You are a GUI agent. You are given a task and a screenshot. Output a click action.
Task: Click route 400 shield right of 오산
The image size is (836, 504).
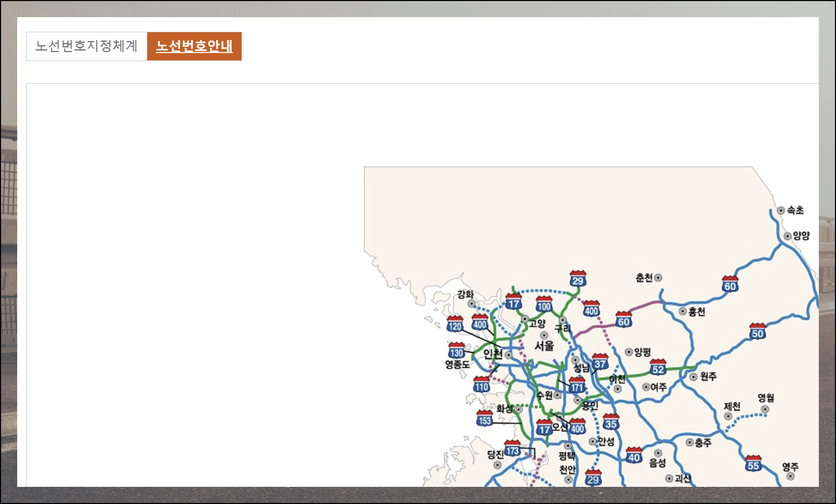577,427
